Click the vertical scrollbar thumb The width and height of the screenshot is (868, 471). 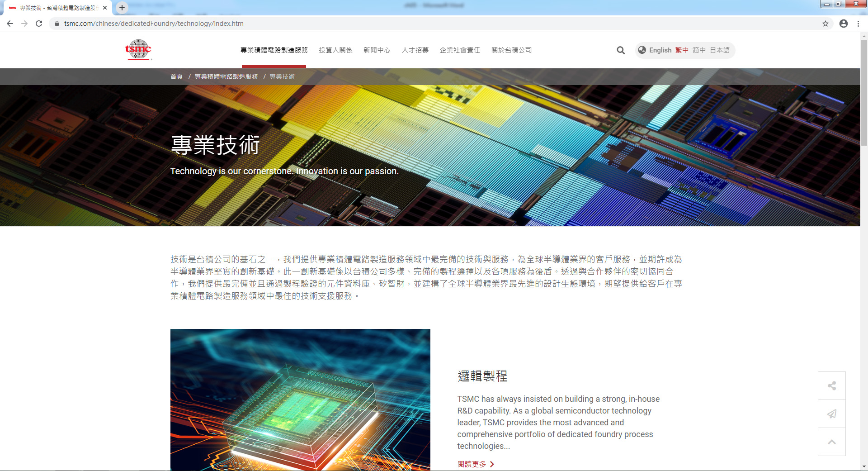click(x=864, y=93)
